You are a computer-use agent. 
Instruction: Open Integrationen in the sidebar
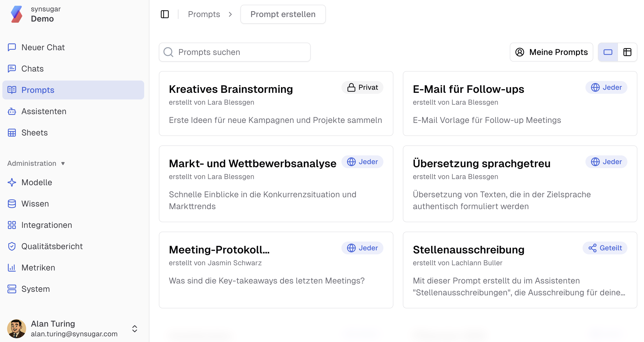(47, 225)
